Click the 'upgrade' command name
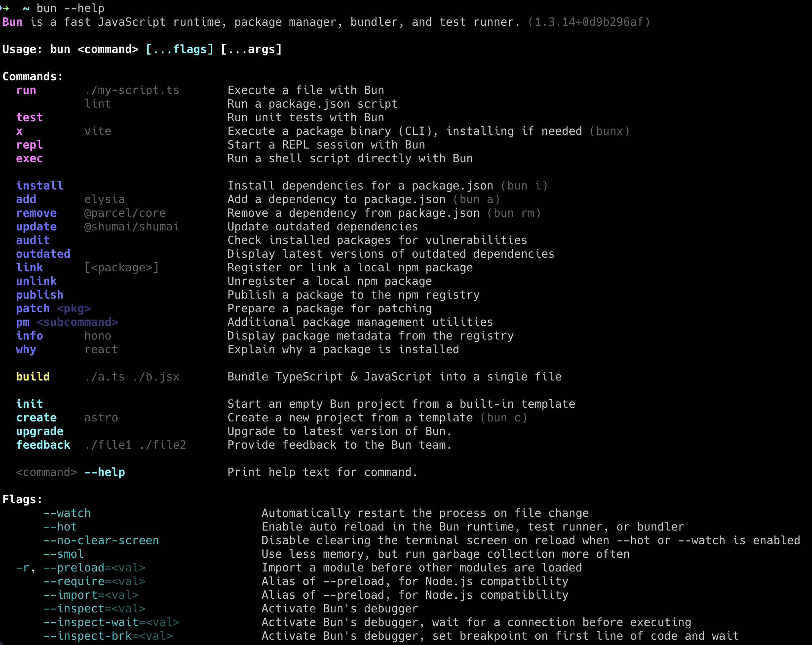 pos(40,431)
